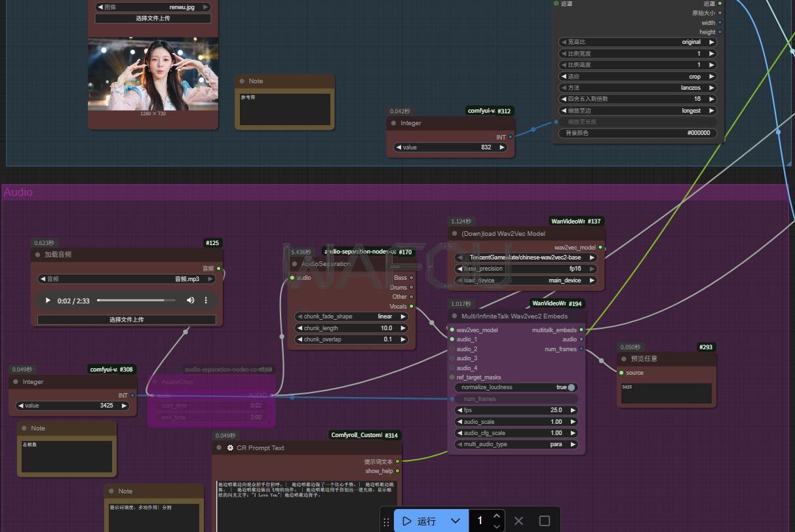This screenshot has width=795, height=532.
Task: Grab the run toolbar drag handle
Action: click(387, 522)
